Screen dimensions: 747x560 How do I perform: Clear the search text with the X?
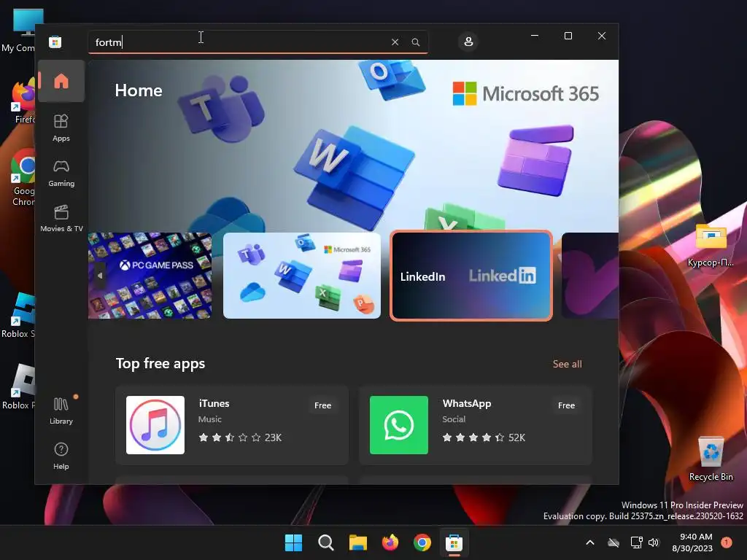point(395,42)
